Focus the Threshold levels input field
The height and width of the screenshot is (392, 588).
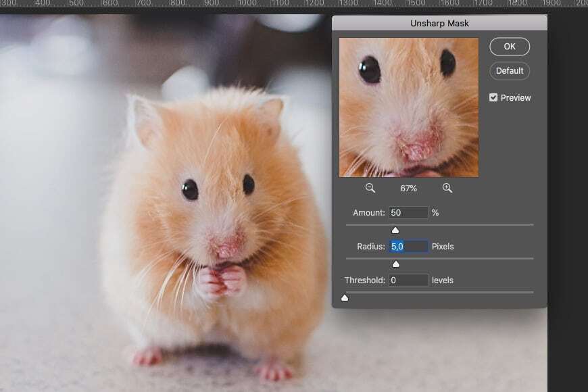coord(409,280)
